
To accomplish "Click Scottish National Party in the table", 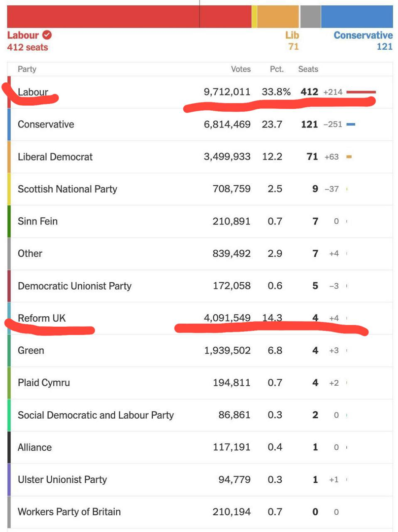I will coord(67,189).
